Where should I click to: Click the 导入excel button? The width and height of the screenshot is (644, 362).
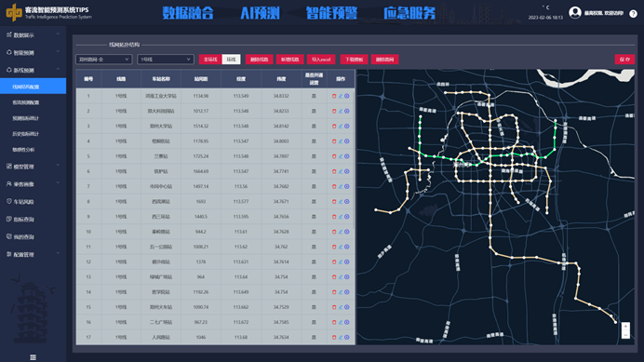pyautogui.click(x=321, y=60)
